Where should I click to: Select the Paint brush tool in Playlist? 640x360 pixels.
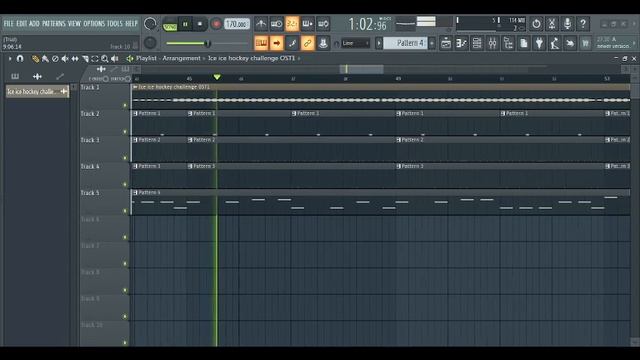45,59
